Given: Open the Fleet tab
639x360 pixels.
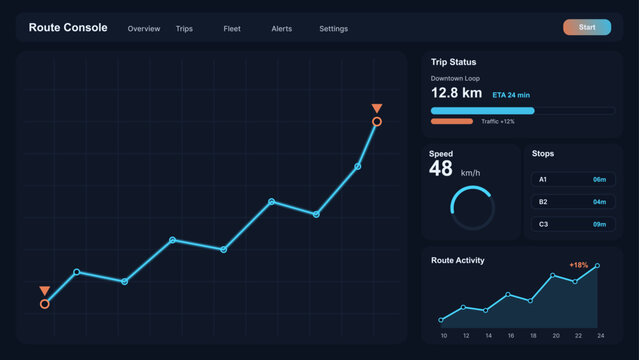Looking at the screenshot, I should click(x=232, y=29).
